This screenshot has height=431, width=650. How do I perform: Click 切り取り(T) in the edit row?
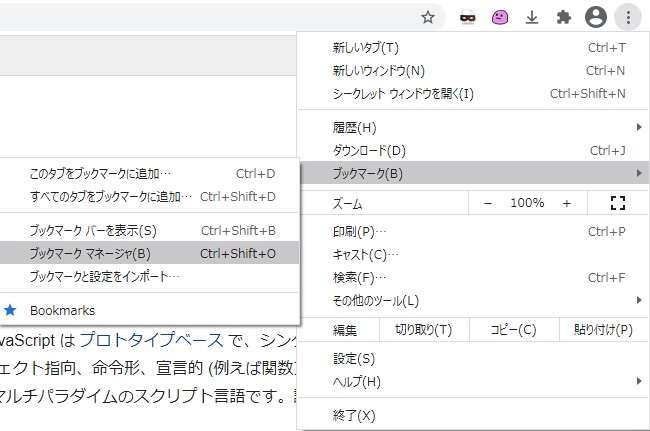tap(424, 330)
